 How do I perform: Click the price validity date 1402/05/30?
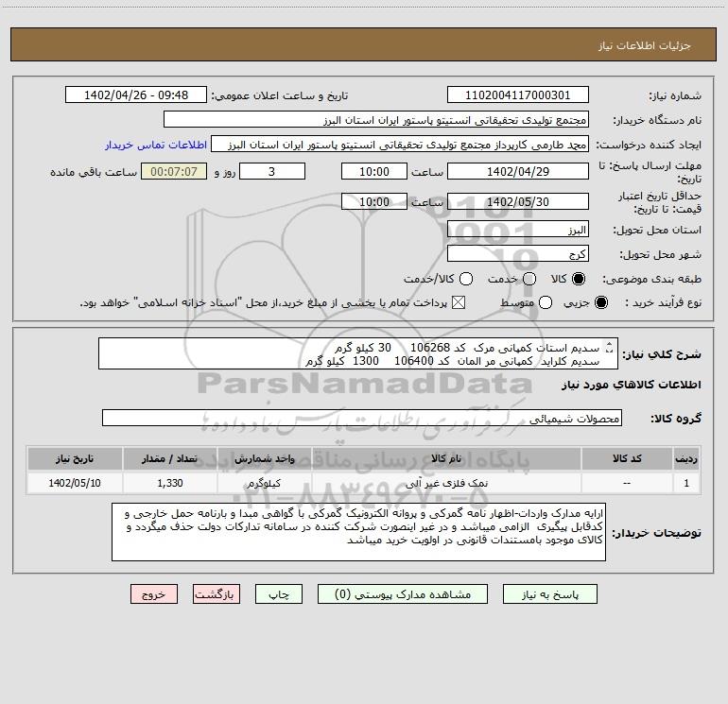point(518,201)
